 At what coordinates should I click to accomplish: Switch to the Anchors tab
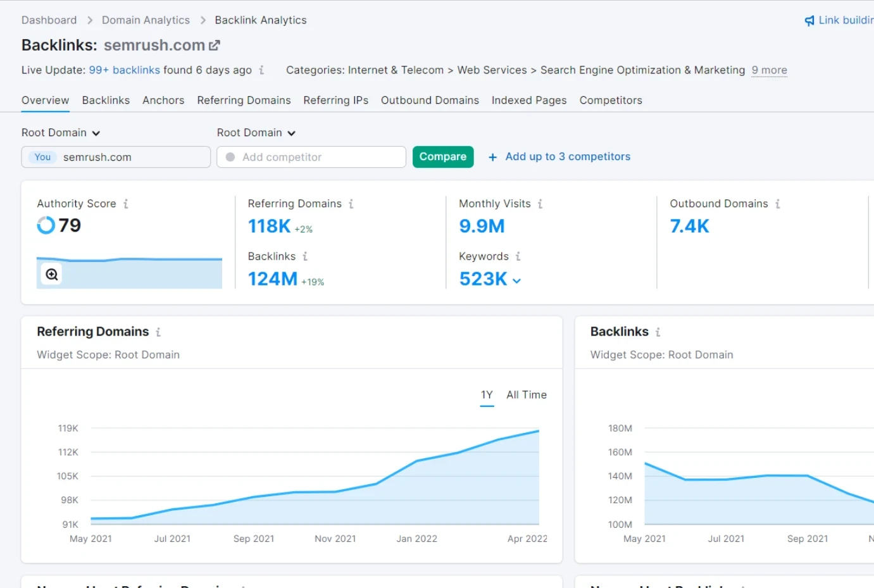coord(163,100)
